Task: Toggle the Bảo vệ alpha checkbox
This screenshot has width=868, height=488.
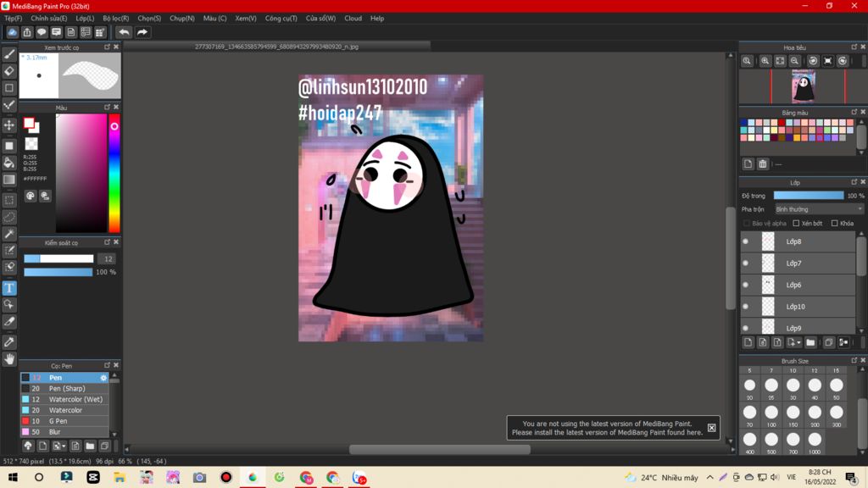Action: [x=746, y=224]
